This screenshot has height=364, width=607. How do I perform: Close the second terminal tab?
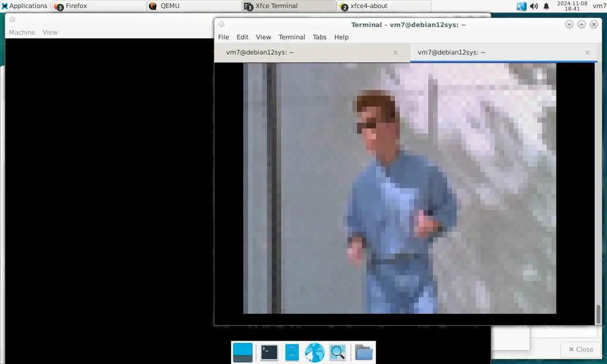pos(588,53)
